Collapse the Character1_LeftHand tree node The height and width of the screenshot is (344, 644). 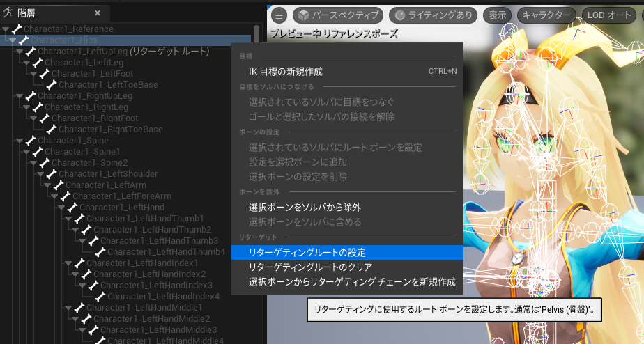(x=61, y=208)
